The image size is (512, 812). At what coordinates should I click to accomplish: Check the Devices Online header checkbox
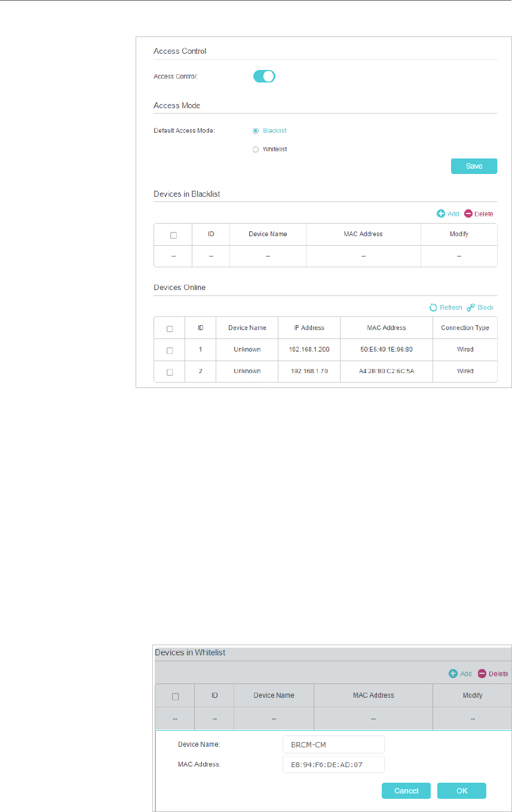[170, 328]
